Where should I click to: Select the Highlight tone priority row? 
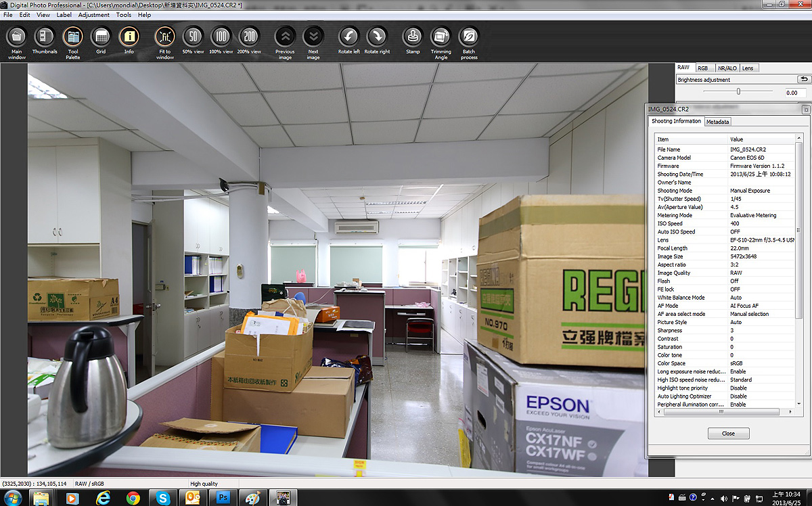pyautogui.click(x=725, y=388)
